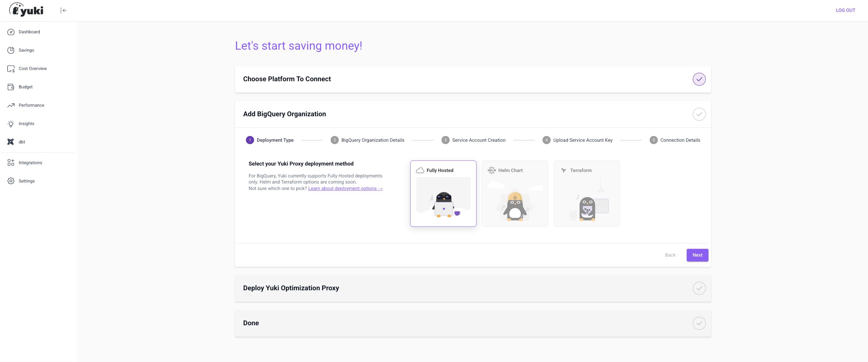Image resolution: width=868 pixels, height=362 pixels.
Task: View Insights via the lightbulb icon
Action: tap(11, 123)
